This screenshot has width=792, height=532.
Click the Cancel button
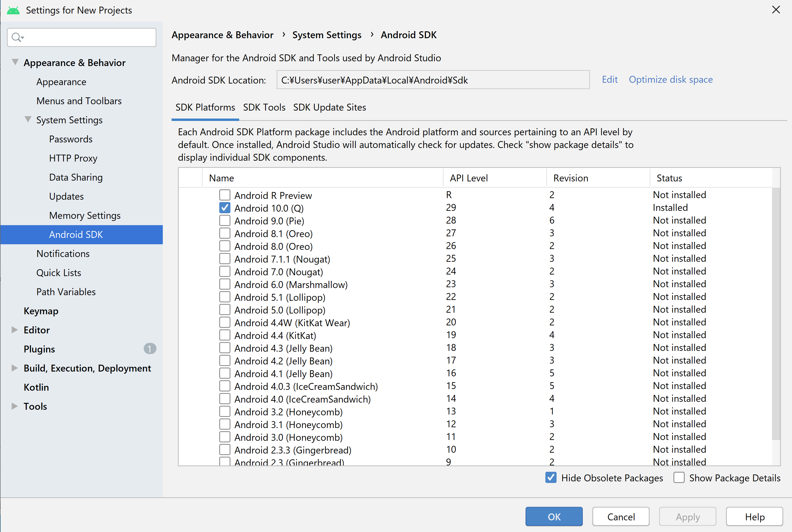click(x=621, y=516)
